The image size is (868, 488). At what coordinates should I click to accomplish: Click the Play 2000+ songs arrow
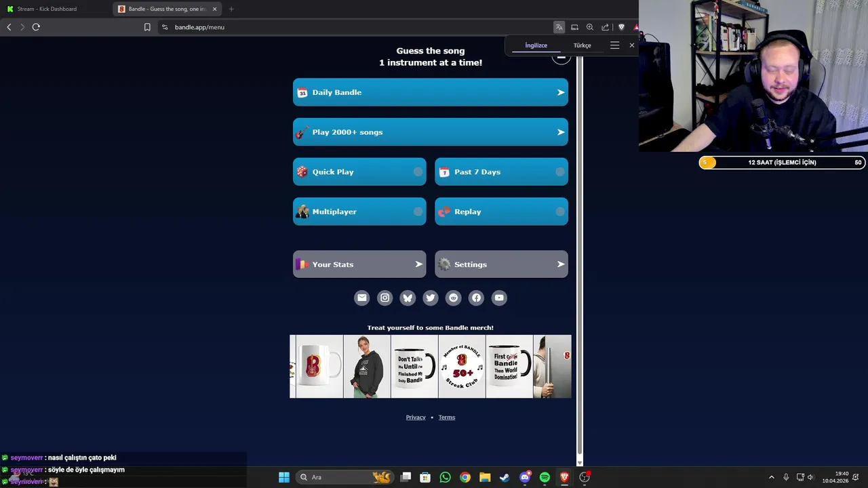561,132
